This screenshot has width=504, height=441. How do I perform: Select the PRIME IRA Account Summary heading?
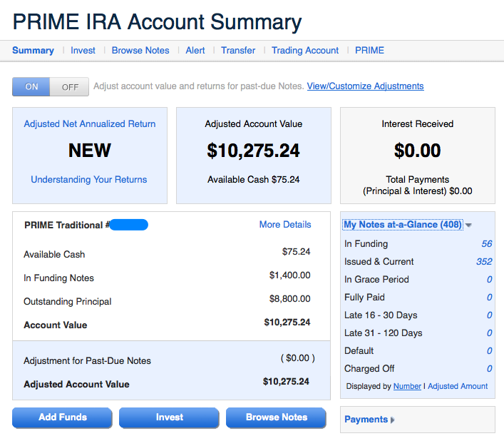click(157, 22)
